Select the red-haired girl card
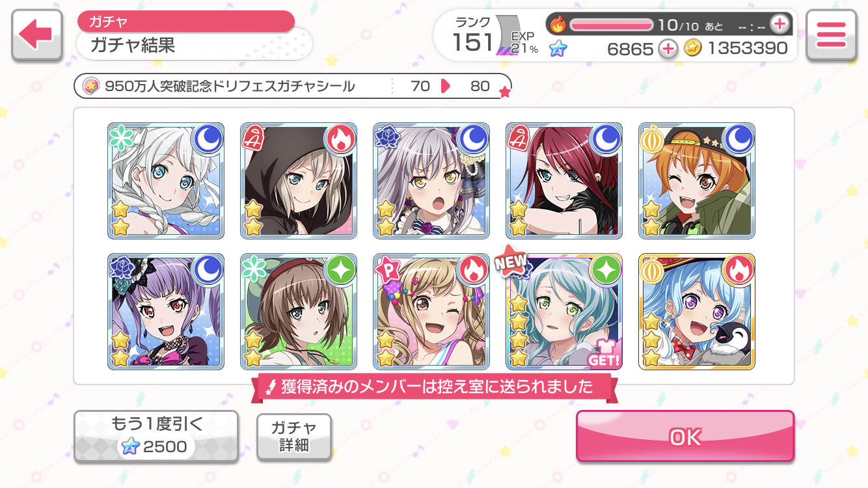The width and height of the screenshot is (868, 488). click(x=564, y=181)
